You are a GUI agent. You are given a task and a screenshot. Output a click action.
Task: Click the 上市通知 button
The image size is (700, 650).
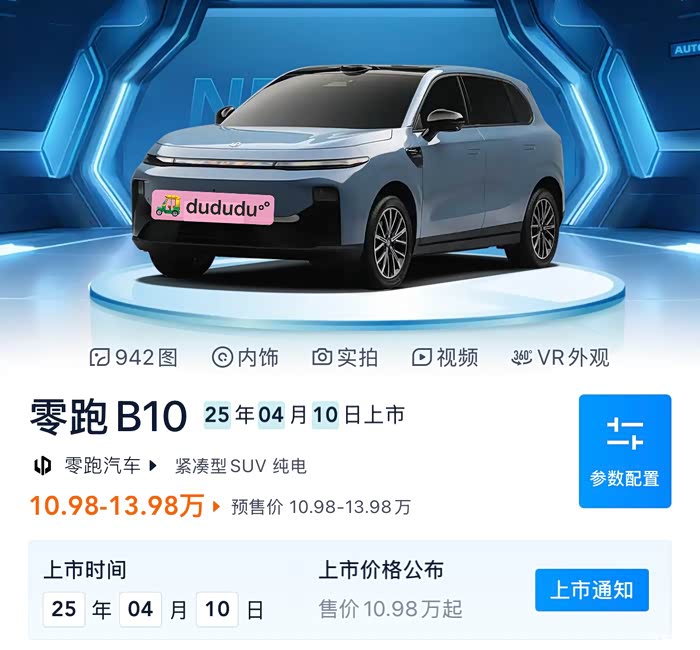[x=592, y=590]
